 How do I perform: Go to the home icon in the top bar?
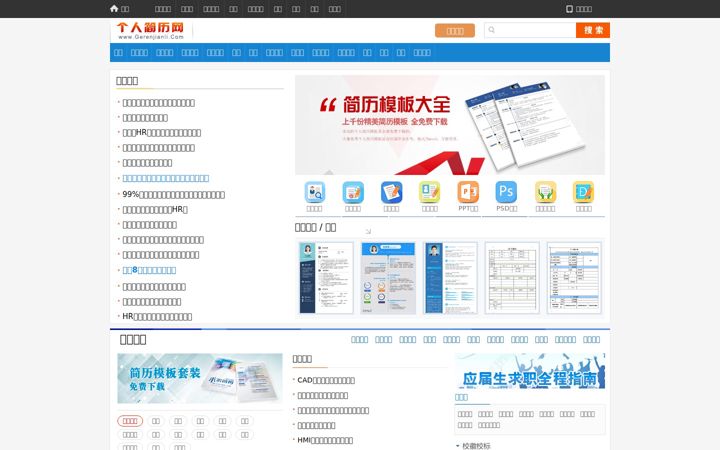coord(114,8)
